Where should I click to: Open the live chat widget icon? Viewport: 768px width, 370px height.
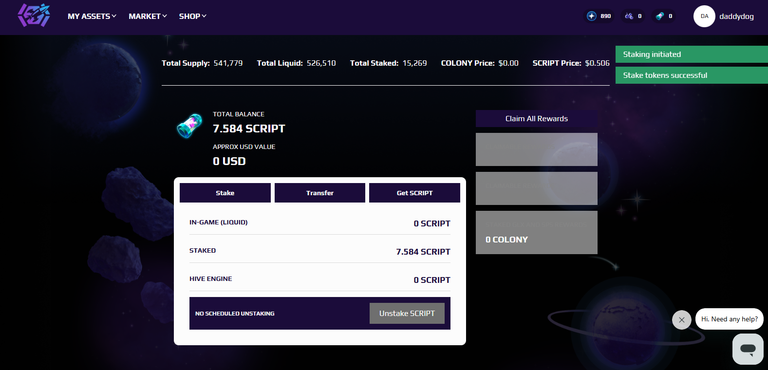747,349
